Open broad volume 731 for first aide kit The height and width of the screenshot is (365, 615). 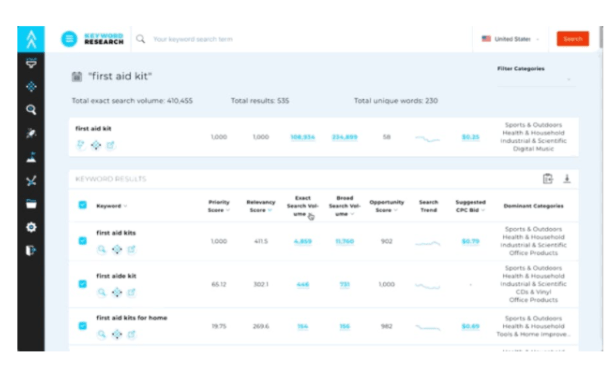click(x=344, y=284)
